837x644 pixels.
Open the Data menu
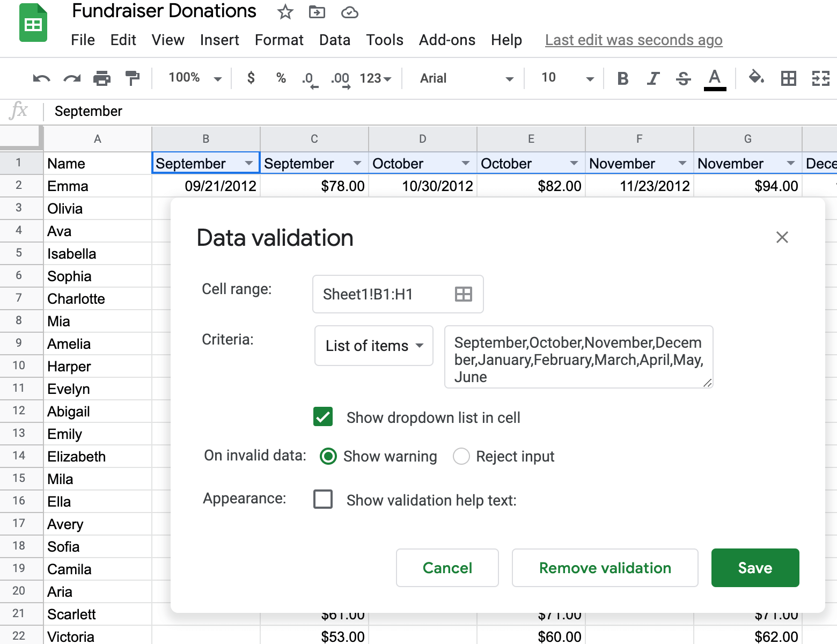click(334, 40)
